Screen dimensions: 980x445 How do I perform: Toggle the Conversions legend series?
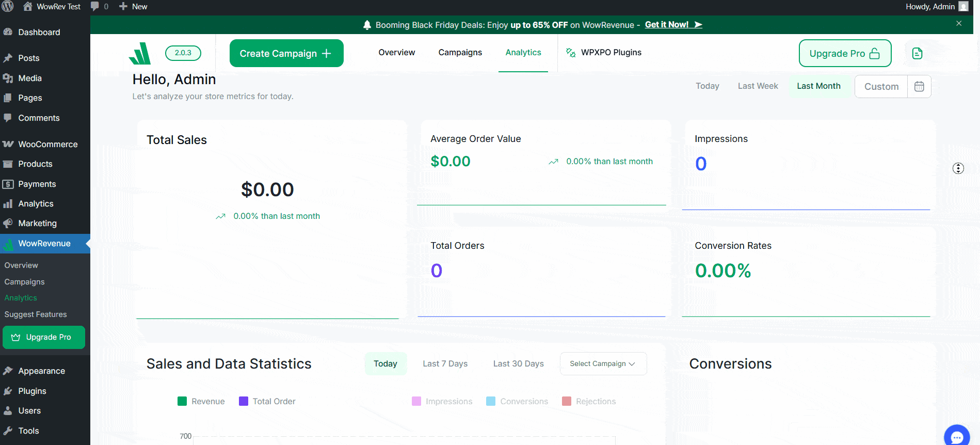[x=517, y=402]
